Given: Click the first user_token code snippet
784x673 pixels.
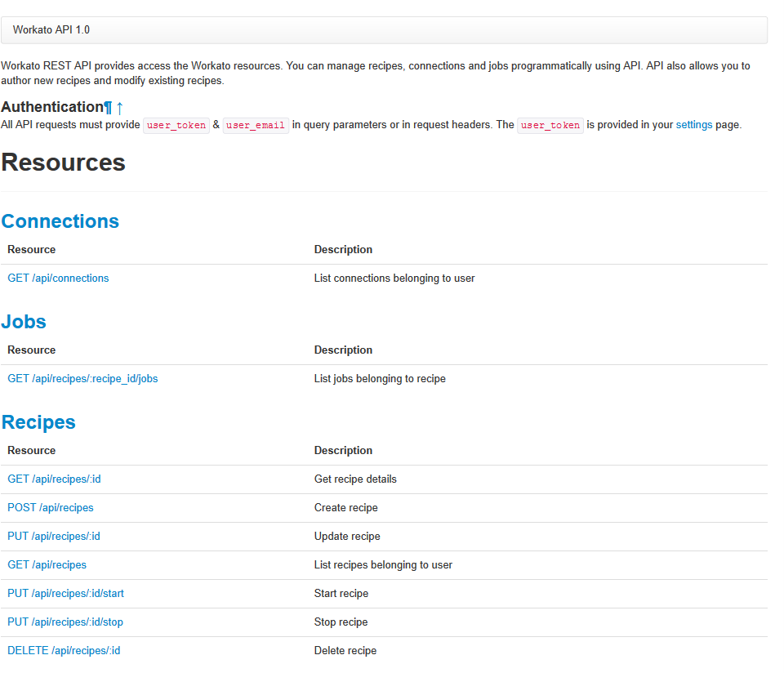Looking at the screenshot, I should [x=176, y=125].
